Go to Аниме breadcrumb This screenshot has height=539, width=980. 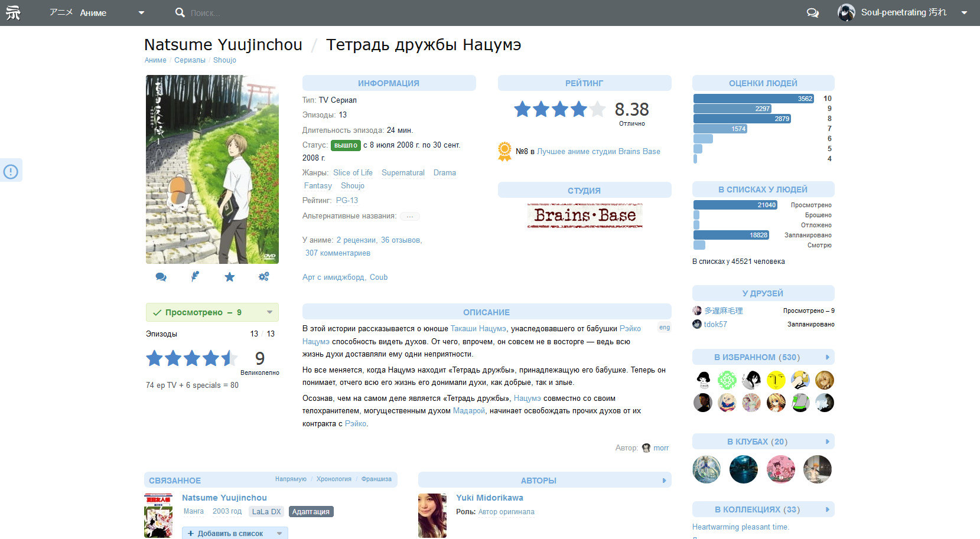click(x=155, y=60)
